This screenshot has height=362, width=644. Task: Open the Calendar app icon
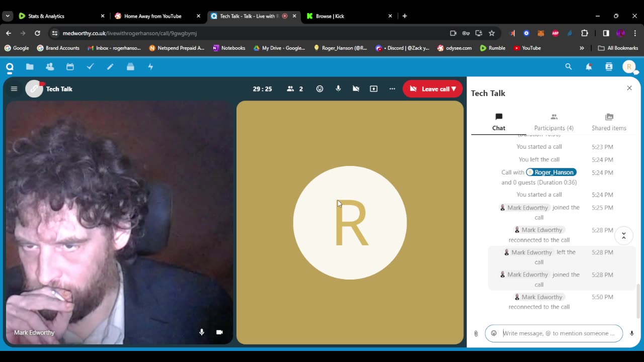click(70, 67)
